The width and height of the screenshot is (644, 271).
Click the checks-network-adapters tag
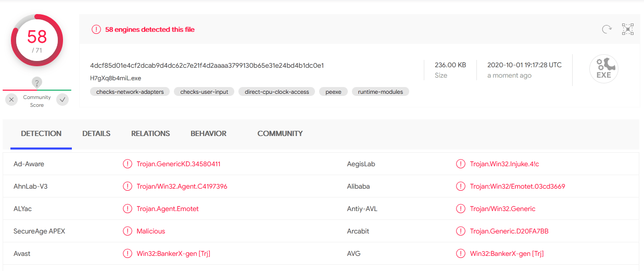(x=130, y=92)
